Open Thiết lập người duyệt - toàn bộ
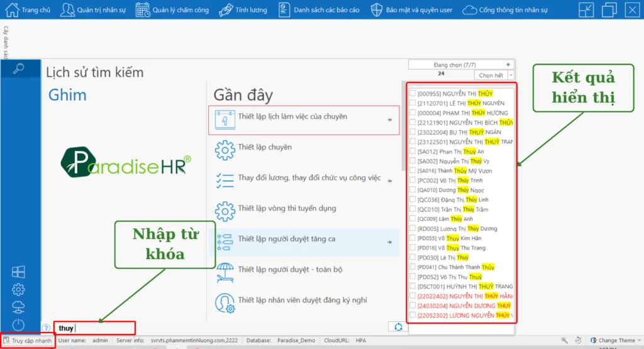The image size is (644, 349). (304, 273)
